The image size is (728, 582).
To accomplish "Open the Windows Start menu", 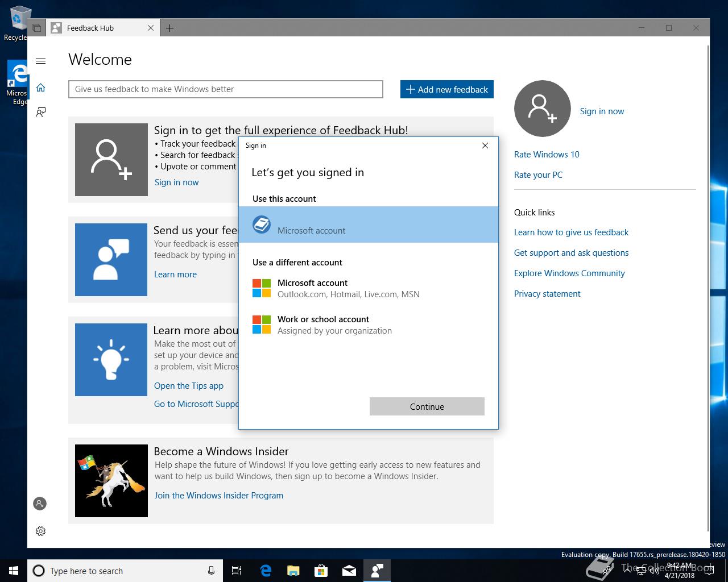I will (x=14, y=571).
